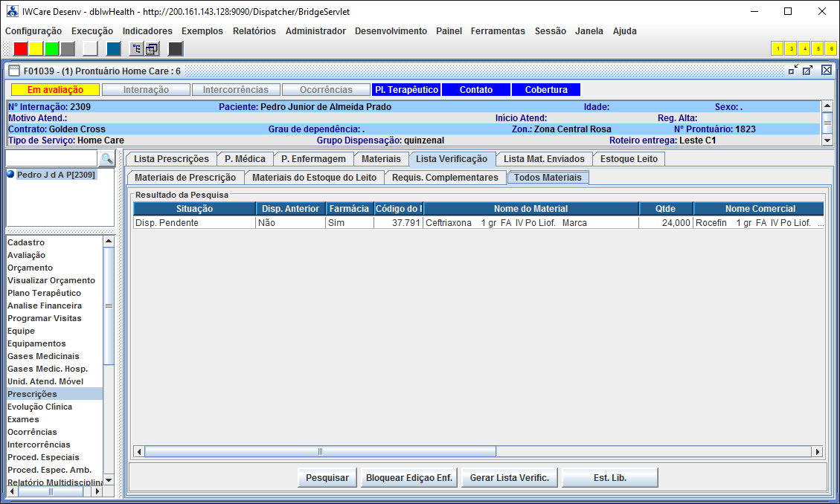The height and width of the screenshot is (504, 840).
Task: Click the patient search input field
Action: pos(51,158)
